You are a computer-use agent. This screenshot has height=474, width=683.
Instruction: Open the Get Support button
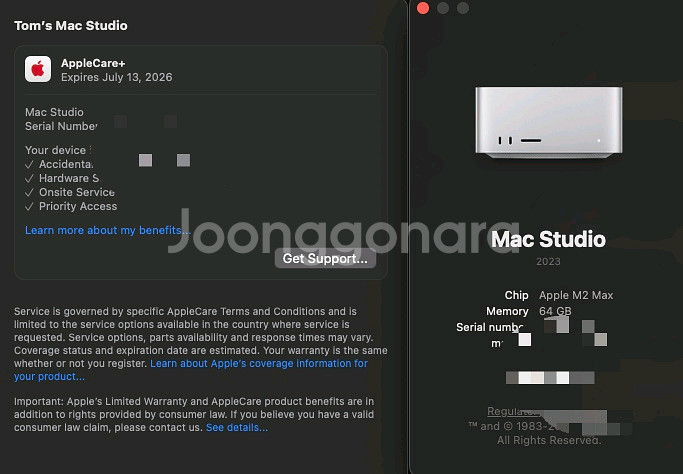(325, 258)
